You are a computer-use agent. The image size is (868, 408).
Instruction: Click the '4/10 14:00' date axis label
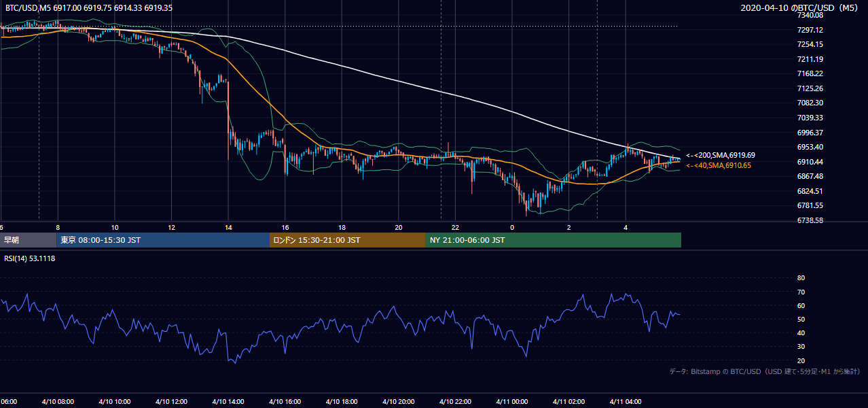228,402
